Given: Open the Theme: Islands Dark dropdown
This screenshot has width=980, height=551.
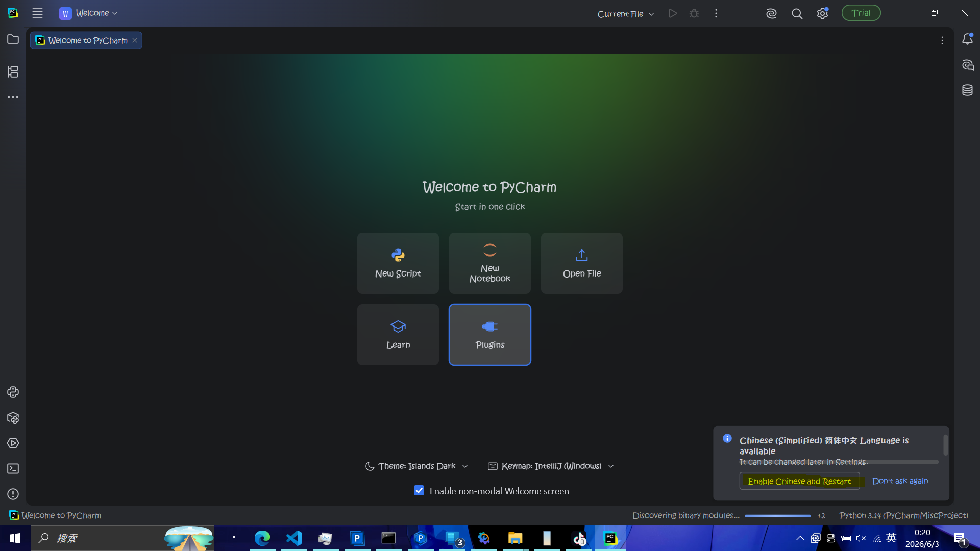Looking at the screenshot, I should coord(416,466).
